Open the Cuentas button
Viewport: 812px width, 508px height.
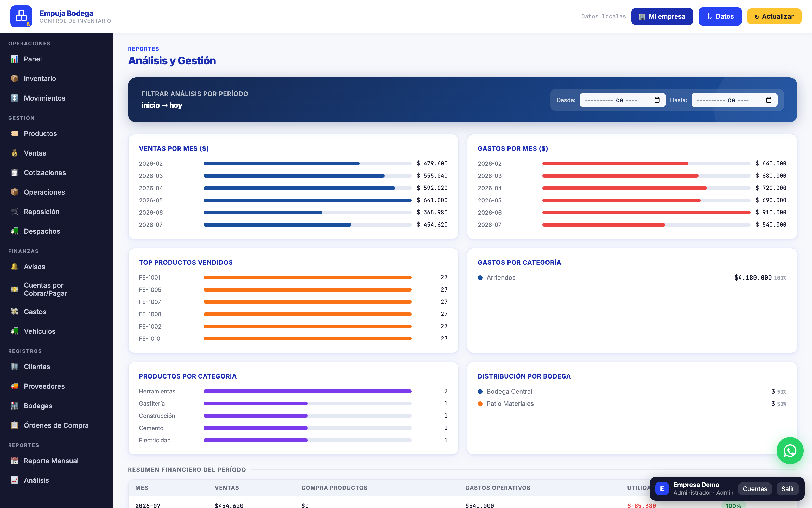coord(755,489)
